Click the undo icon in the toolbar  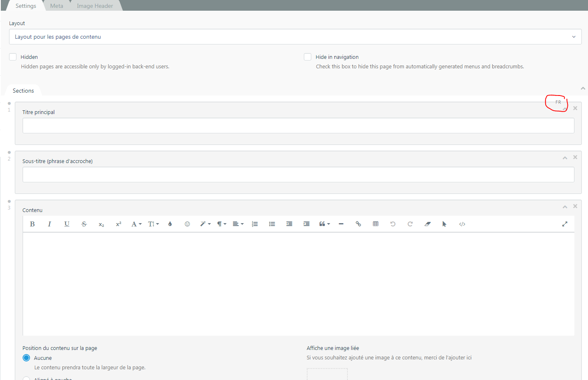coord(393,224)
